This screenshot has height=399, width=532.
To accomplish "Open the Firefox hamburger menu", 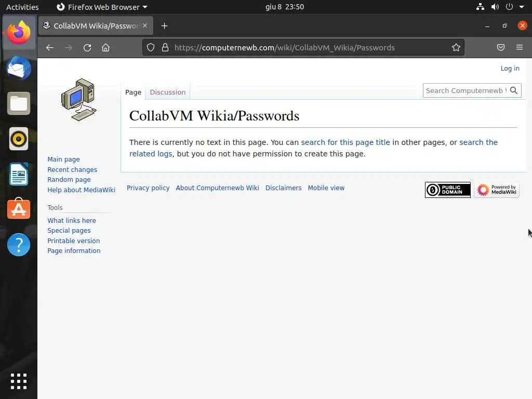I will pyautogui.click(x=520, y=47).
